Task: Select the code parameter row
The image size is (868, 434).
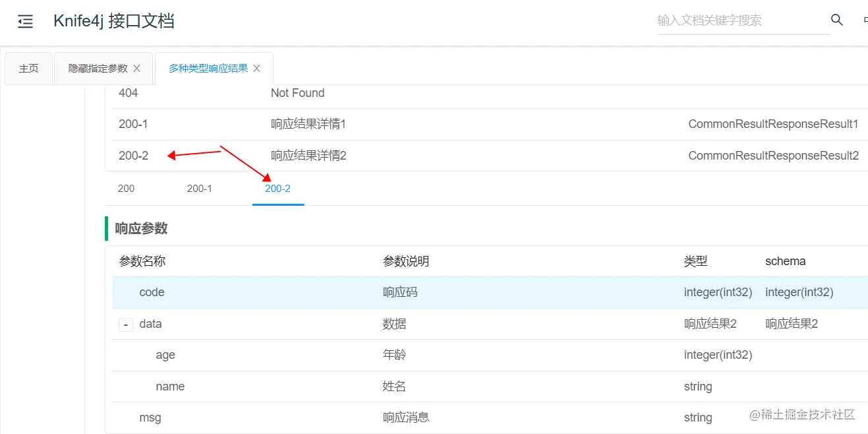Action: pos(490,292)
